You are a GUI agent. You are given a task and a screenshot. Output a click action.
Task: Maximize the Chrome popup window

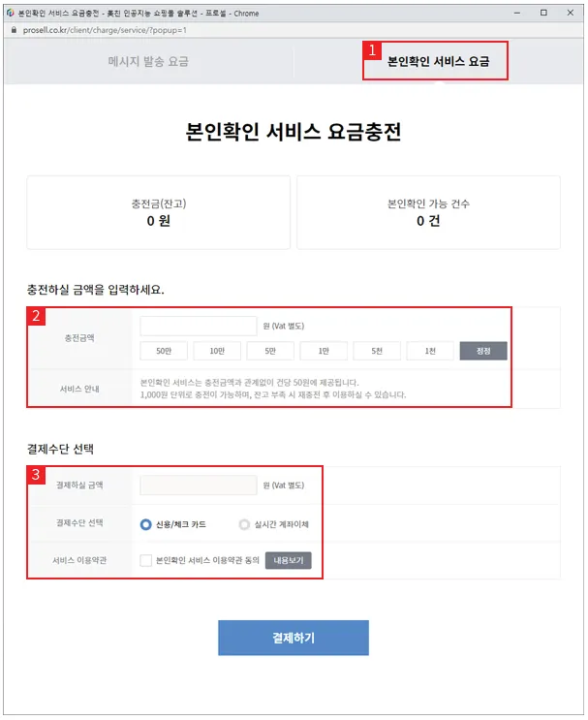coord(543,12)
